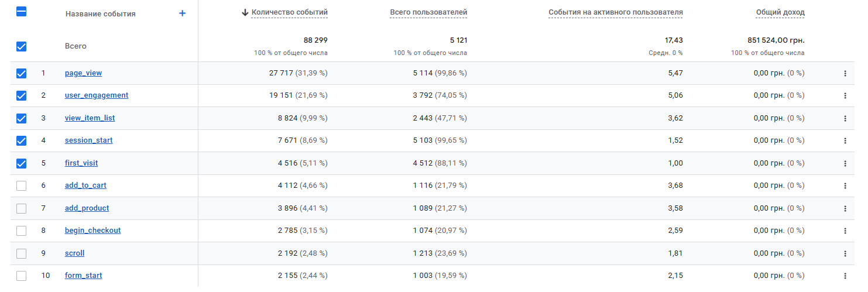Image resolution: width=868 pixels, height=292 pixels.
Task: Open three-dot menu for view_item_list row
Action: coord(845,118)
